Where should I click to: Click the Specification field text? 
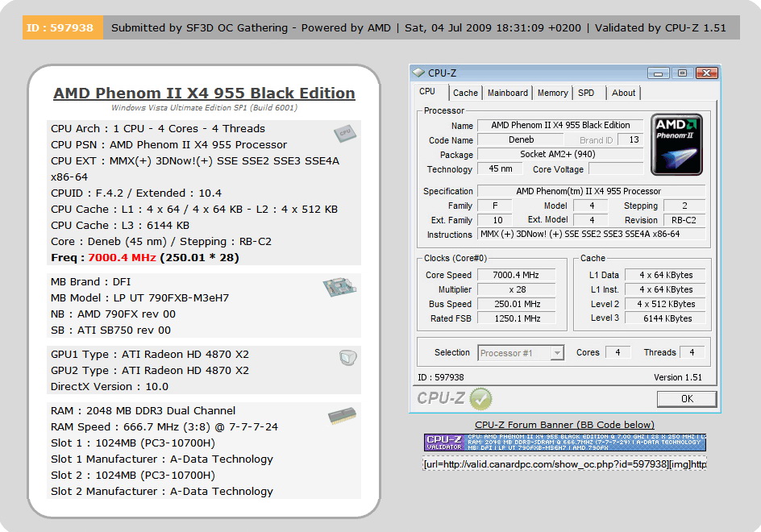click(591, 191)
